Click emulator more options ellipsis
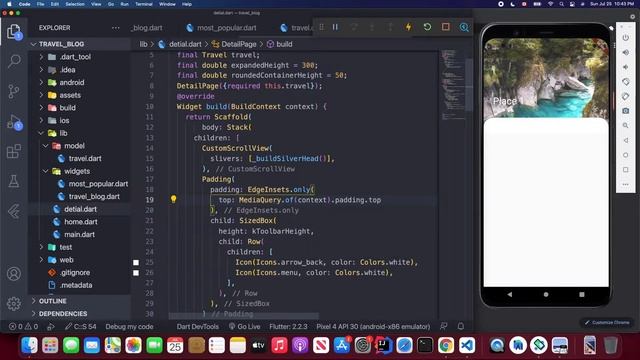 [x=626, y=184]
